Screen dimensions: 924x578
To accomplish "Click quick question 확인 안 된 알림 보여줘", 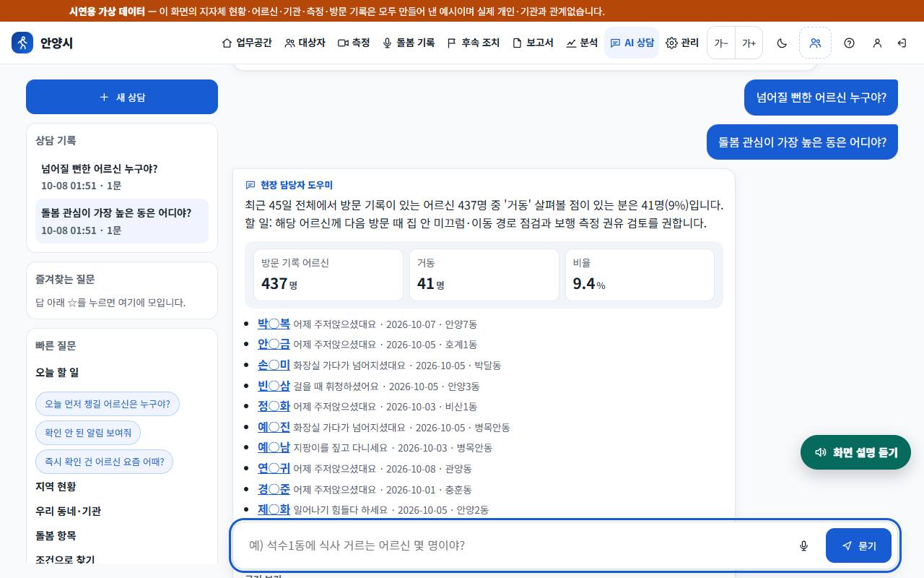I will tap(88, 433).
